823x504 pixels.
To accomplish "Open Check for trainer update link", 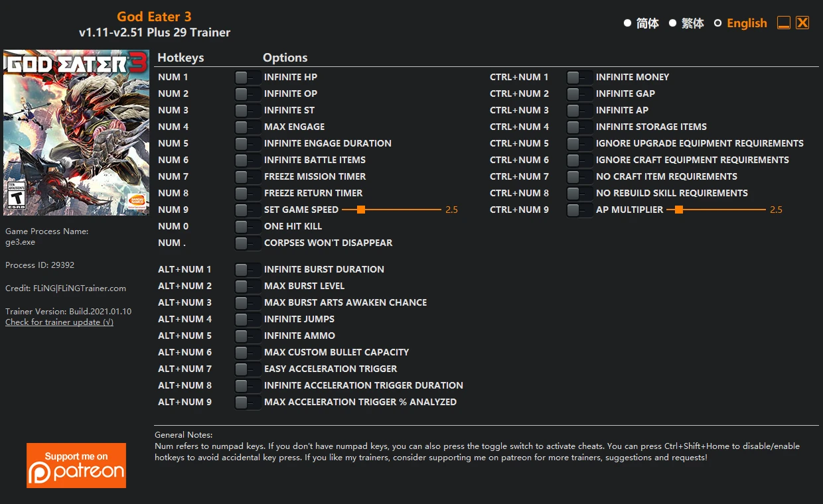I will pos(59,322).
